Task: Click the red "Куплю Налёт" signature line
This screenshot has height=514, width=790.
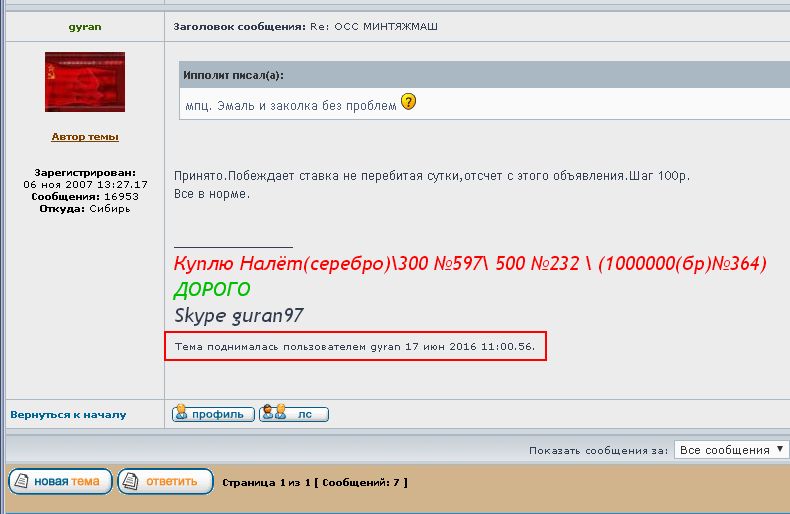Action: coord(470,264)
